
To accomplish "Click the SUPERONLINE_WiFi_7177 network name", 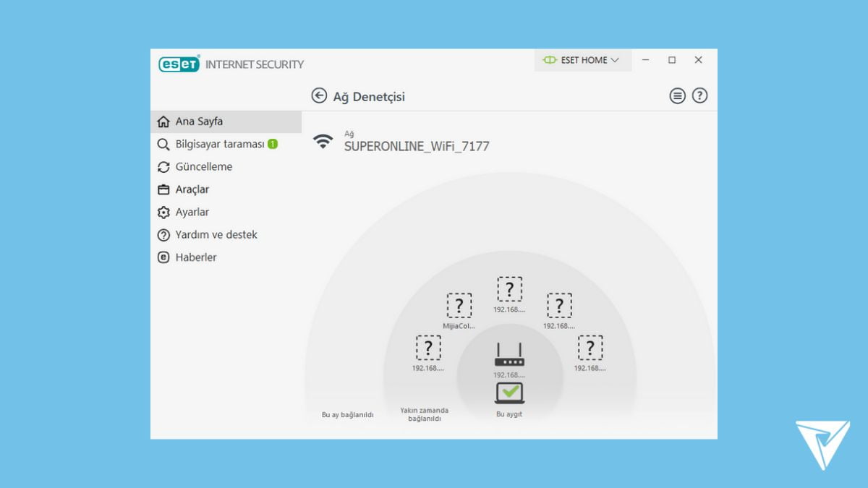I will pos(417,146).
